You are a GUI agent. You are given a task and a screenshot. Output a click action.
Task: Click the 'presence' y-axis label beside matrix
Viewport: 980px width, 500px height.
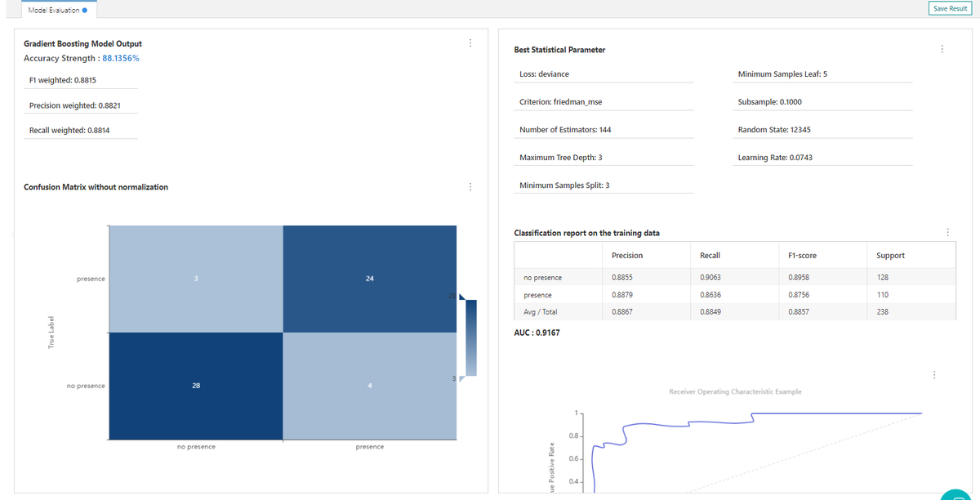click(x=91, y=279)
